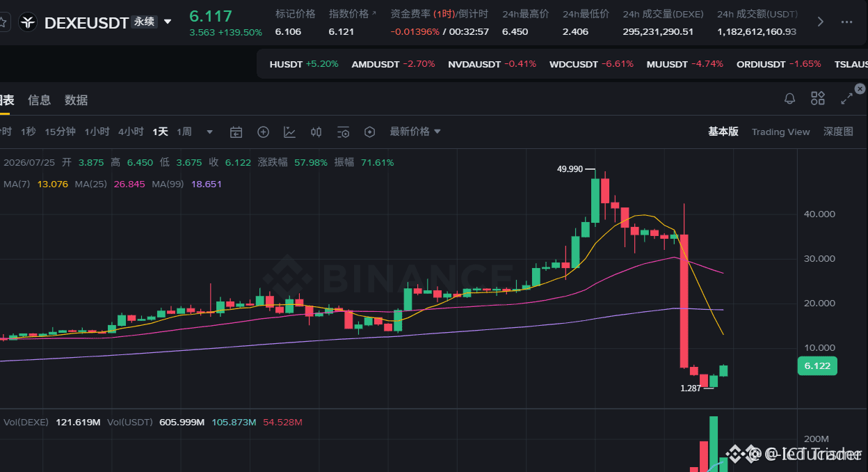Click the 49.990 high price marker

(x=570, y=169)
